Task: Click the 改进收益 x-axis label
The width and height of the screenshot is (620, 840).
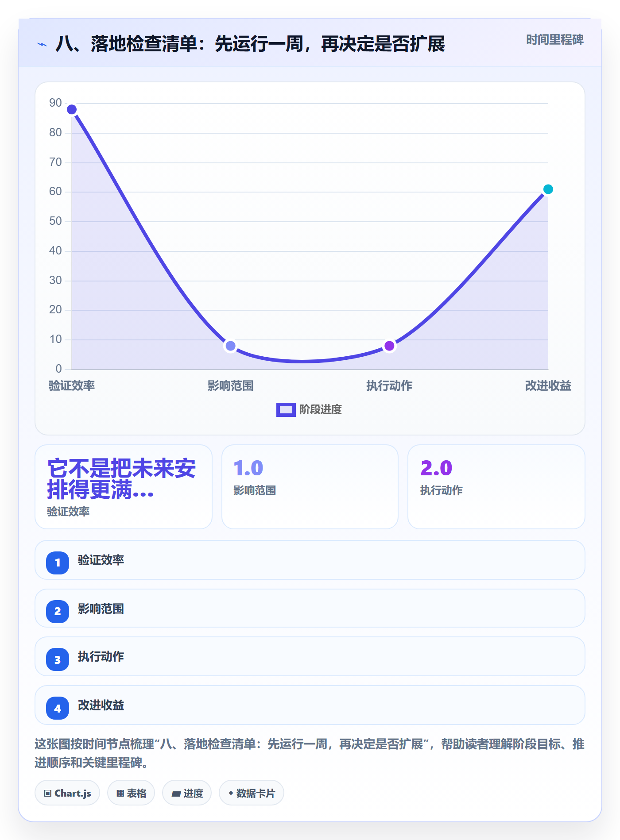Action: pos(548,385)
